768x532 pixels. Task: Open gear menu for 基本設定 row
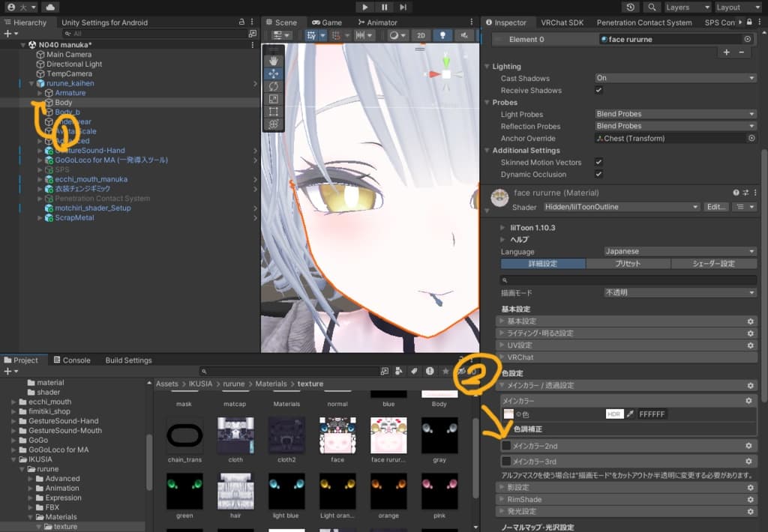[x=750, y=321]
